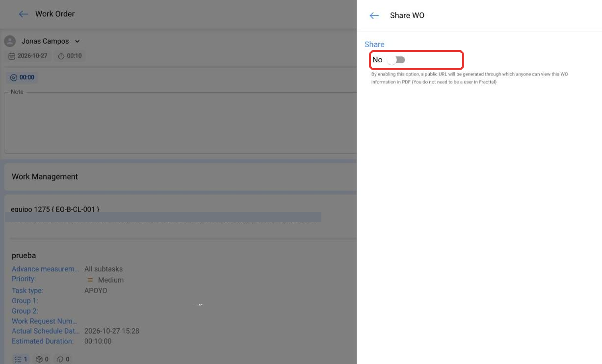This screenshot has width=602, height=364.
Task: Select equipo 1275 { EQ-B-CL-001 } asset
Action: (x=55, y=209)
